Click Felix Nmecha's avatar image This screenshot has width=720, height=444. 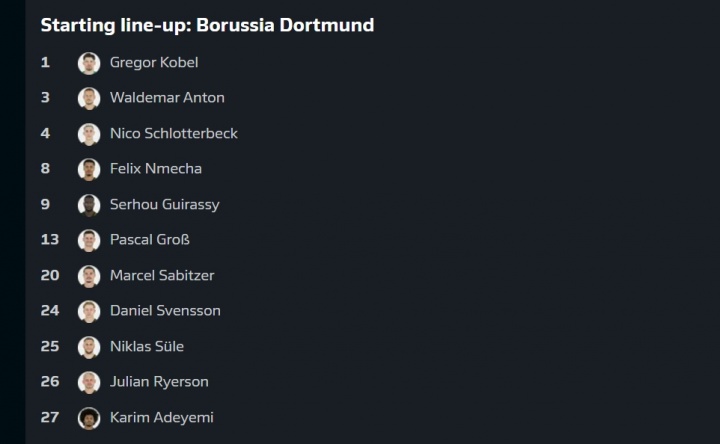(x=89, y=169)
